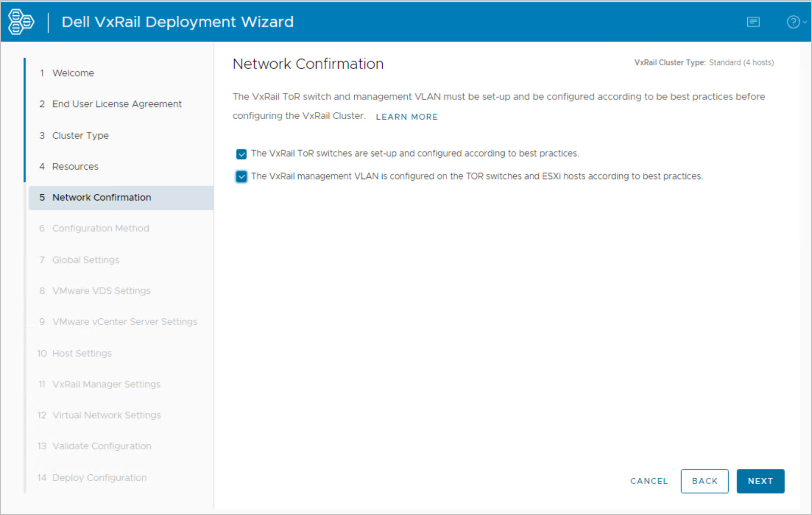The image size is (812, 515).
Task: Go to step 1 Welcome
Action: (x=73, y=73)
